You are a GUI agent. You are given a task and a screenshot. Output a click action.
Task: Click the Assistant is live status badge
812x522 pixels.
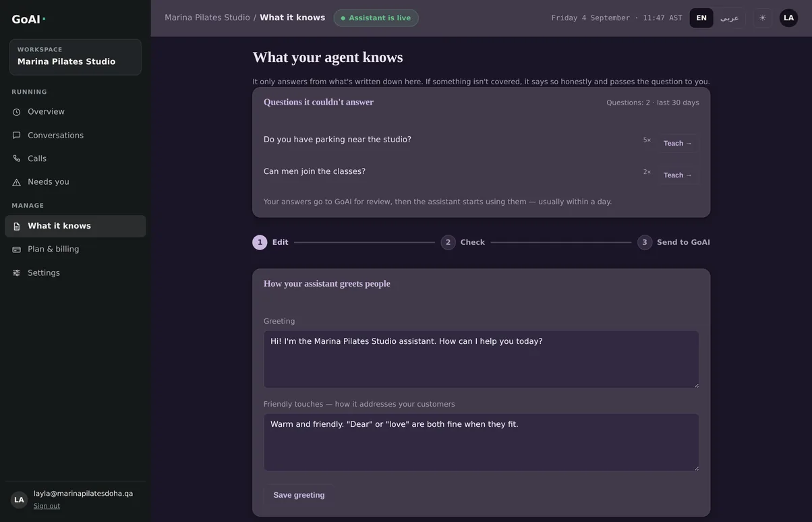click(376, 18)
